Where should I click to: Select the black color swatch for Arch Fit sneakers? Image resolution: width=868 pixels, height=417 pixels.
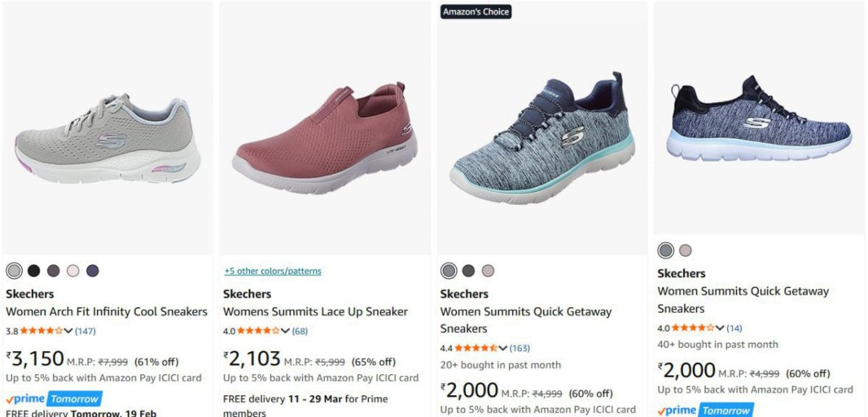(x=34, y=271)
